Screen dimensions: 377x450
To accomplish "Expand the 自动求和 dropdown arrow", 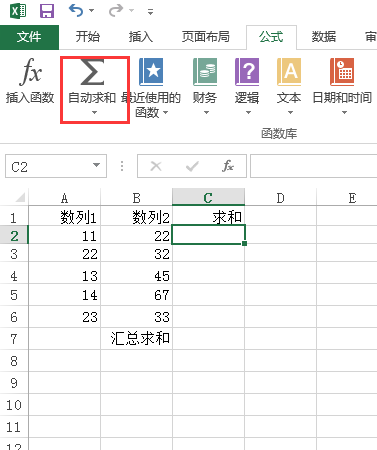I will point(94,112).
